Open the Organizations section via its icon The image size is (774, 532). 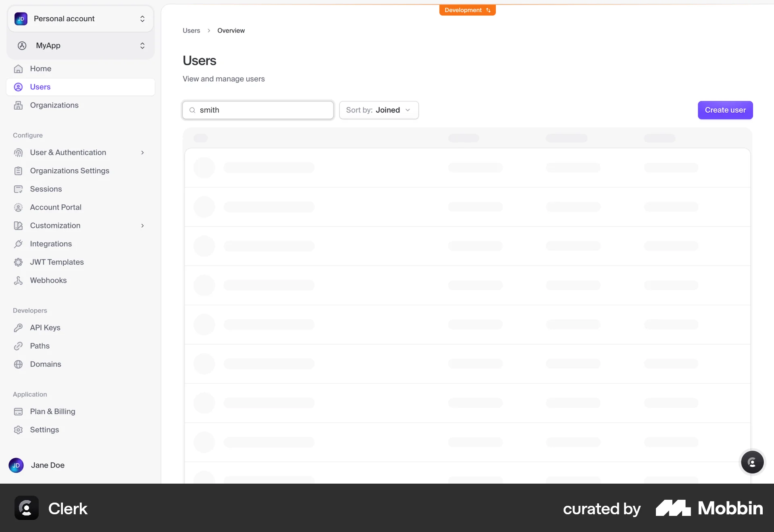pyautogui.click(x=19, y=105)
